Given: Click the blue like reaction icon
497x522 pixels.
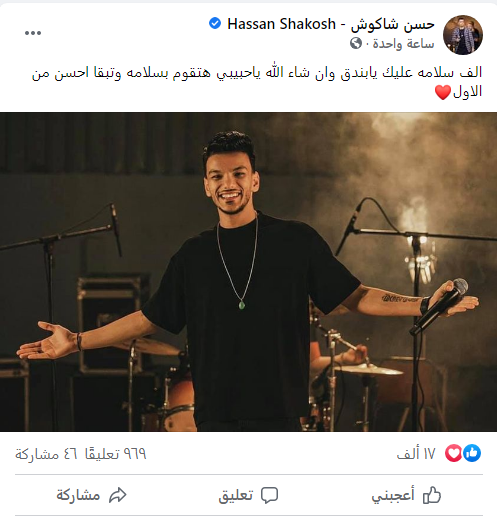Looking at the screenshot, I should pos(472,453).
